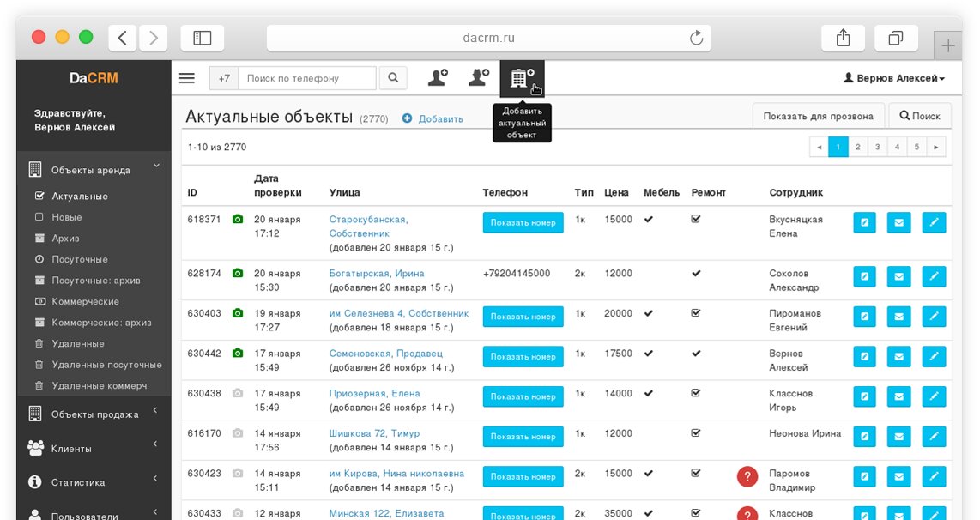
Task: Click gray camera icon for ID 630438
Action: click(238, 393)
